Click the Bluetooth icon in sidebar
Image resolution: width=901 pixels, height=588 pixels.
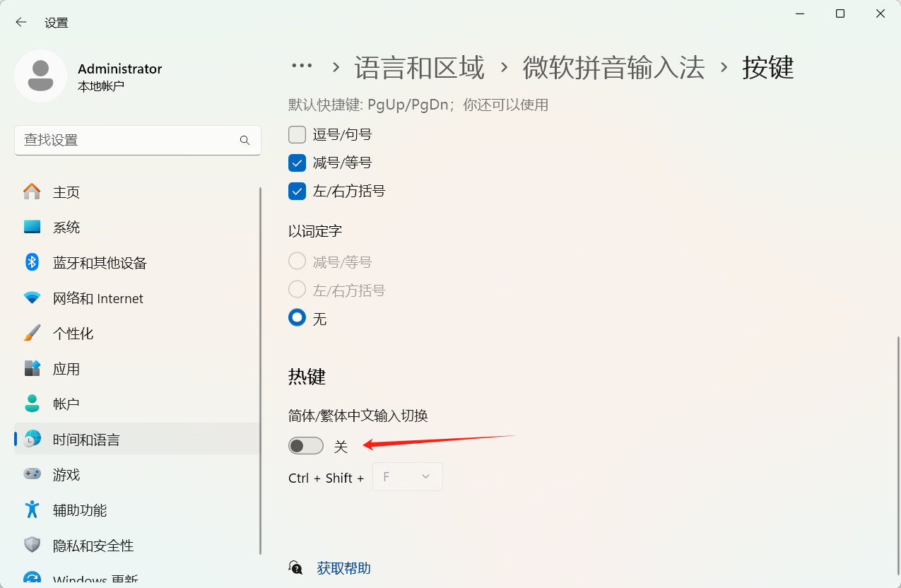pyautogui.click(x=32, y=263)
